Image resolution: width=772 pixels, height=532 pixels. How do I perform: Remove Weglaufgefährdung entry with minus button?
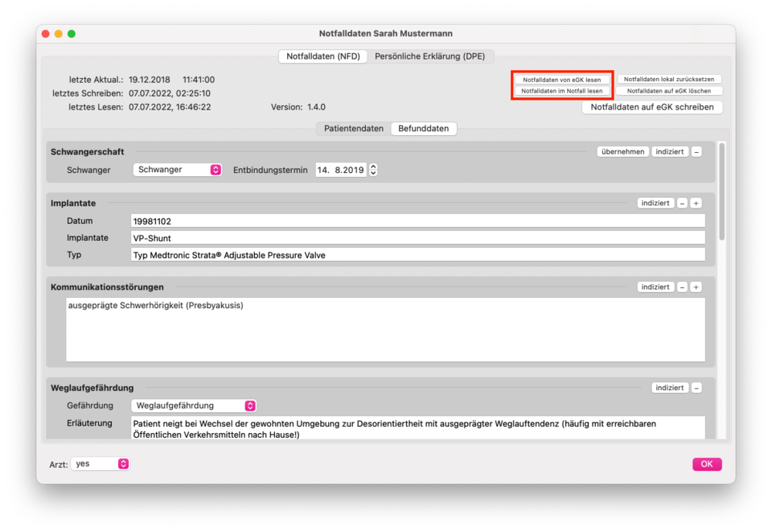[x=696, y=388]
